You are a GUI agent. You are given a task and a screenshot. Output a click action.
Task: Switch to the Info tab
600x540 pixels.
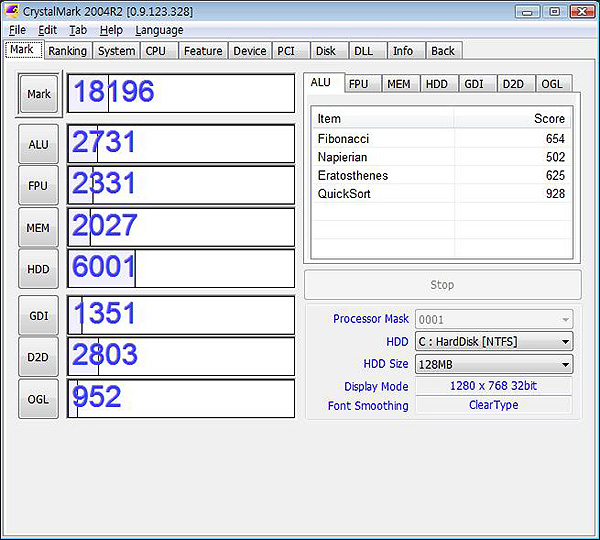tap(406, 51)
